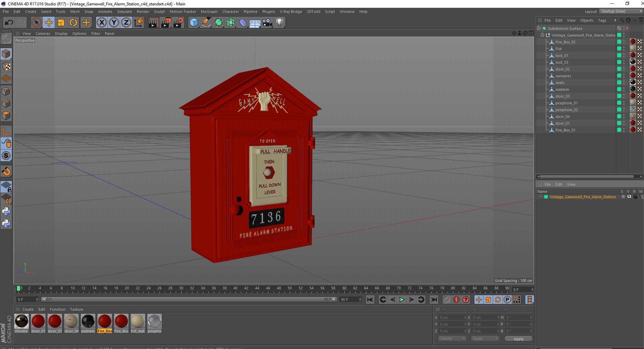Open the Sculpt menu
644x349 pixels.
(159, 12)
